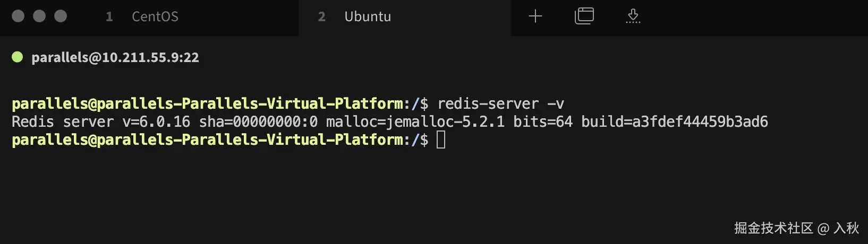Open a new tab with the plus icon
The width and height of the screenshot is (868, 244).
pyautogui.click(x=535, y=16)
